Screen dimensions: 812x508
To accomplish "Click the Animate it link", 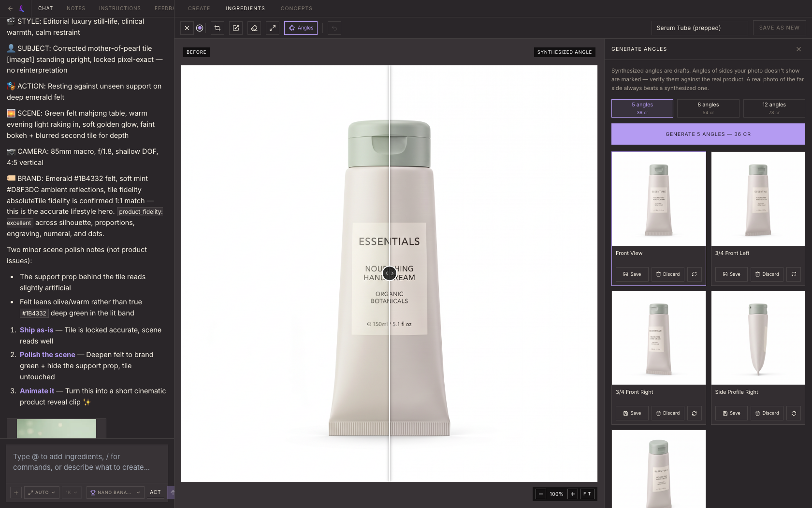I will point(37,391).
